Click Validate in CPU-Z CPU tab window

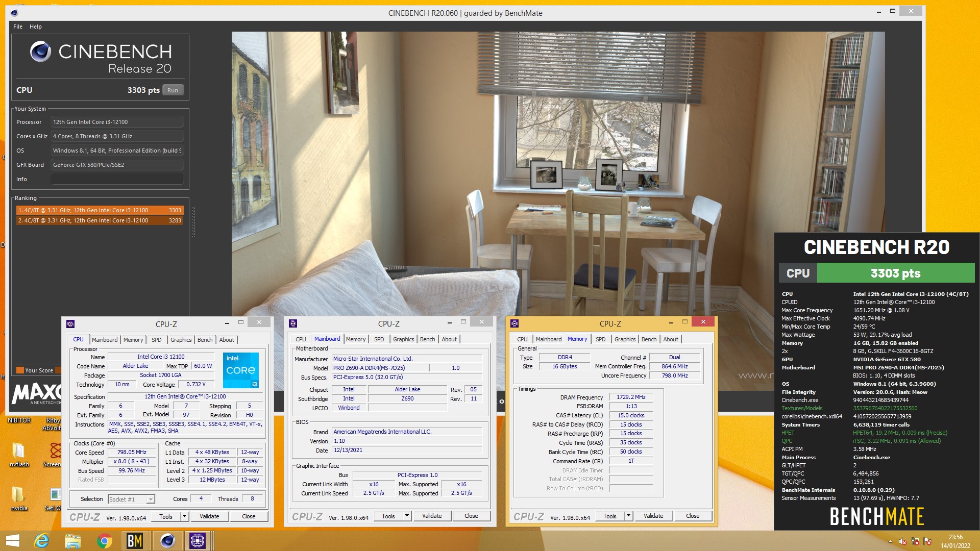(x=209, y=516)
